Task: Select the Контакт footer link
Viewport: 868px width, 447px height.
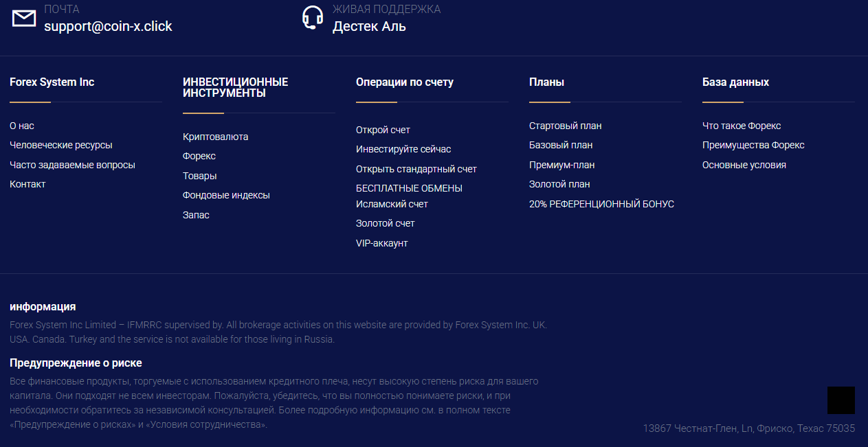Action: 27,184
